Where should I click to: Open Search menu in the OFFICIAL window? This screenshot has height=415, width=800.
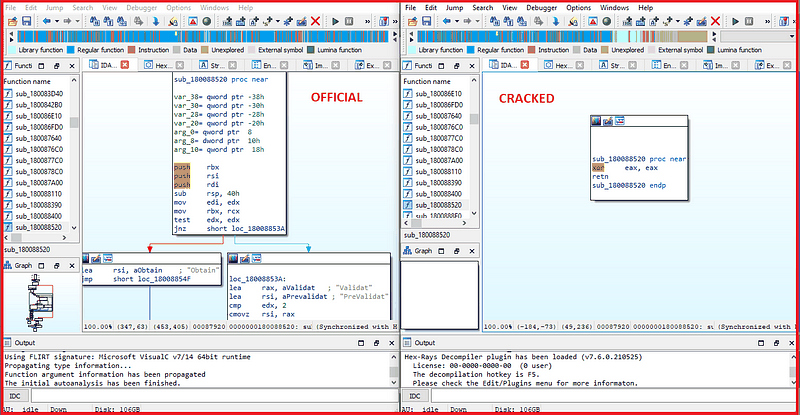[83, 8]
